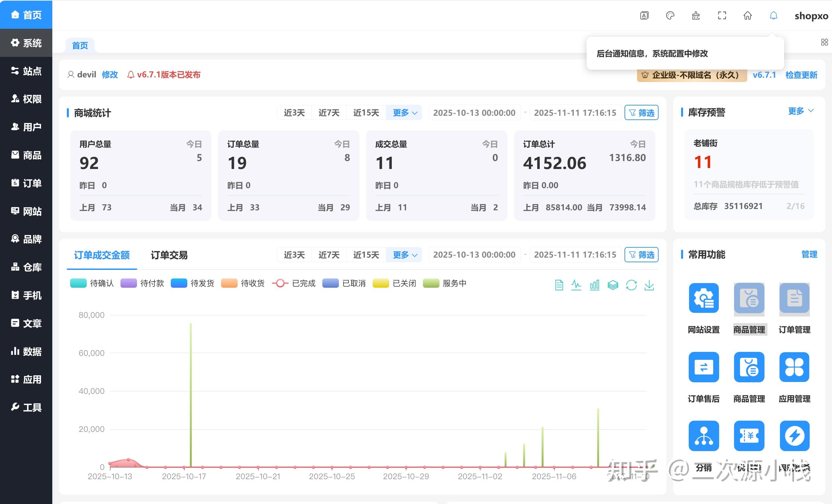Switch chart to bar chart view
Image resolution: width=832 pixels, height=504 pixels.
[595, 285]
